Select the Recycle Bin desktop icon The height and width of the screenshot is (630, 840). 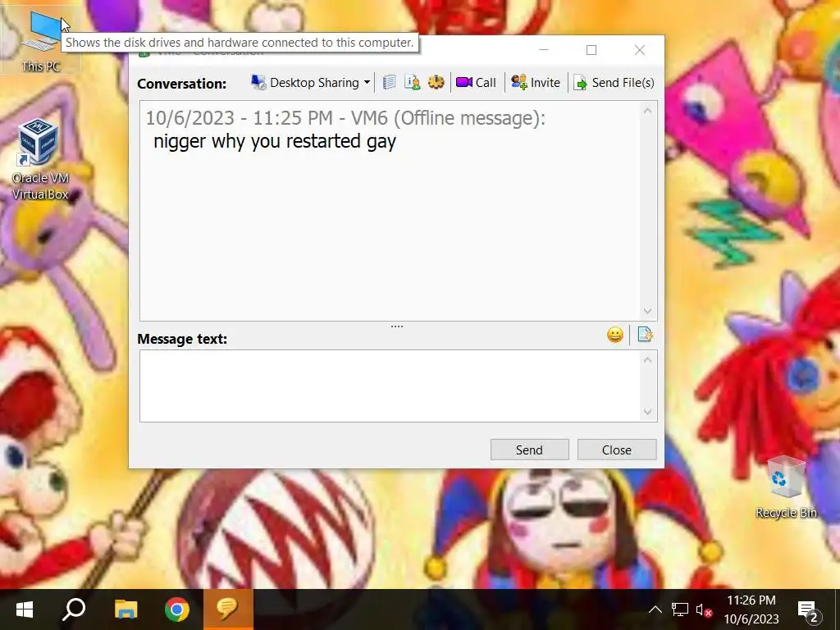(786, 487)
